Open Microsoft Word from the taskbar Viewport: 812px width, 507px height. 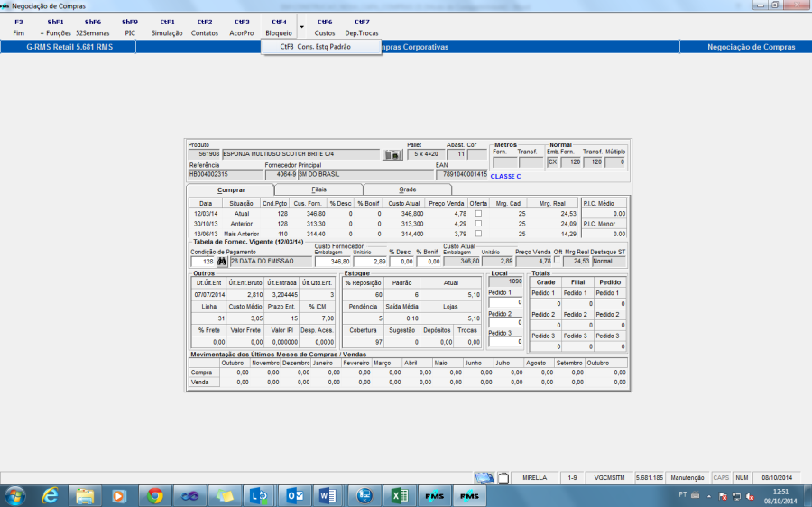coord(328,495)
